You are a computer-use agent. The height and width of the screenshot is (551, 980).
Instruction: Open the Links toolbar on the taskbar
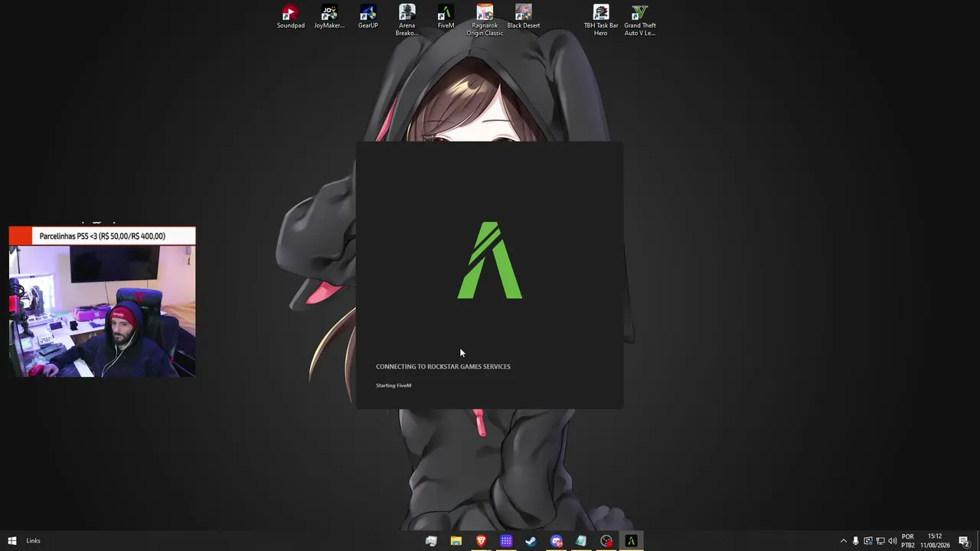[33, 541]
